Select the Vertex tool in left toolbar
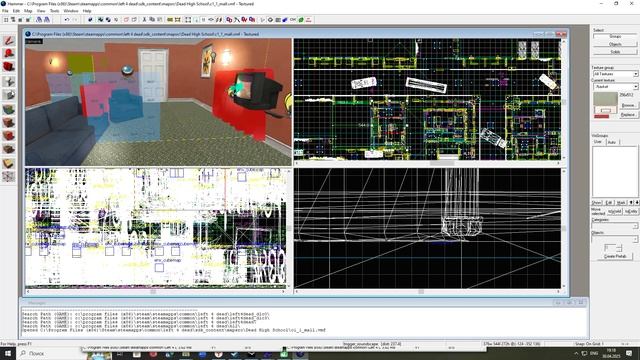This screenshot has width=640, height=360. click(x=9, y=177)
